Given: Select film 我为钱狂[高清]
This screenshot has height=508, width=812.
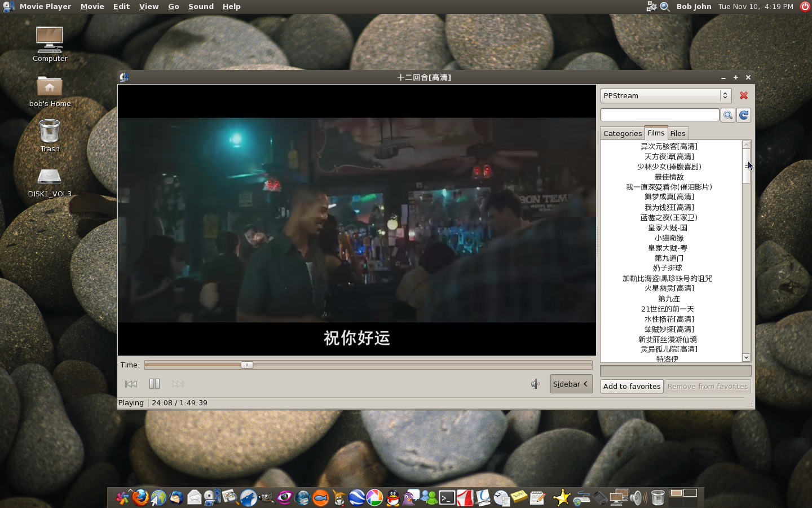Looking at the screenshot, I should (669, 207).
